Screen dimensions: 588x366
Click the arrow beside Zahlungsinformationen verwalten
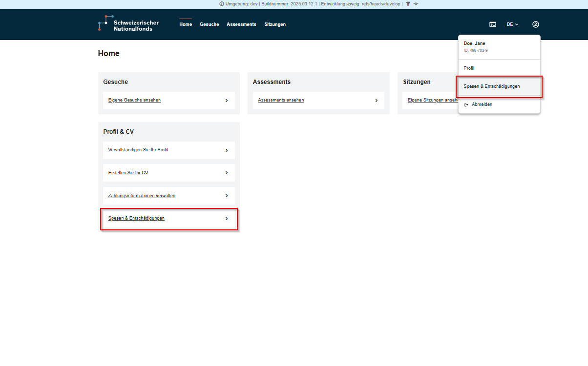click(227, 196)
